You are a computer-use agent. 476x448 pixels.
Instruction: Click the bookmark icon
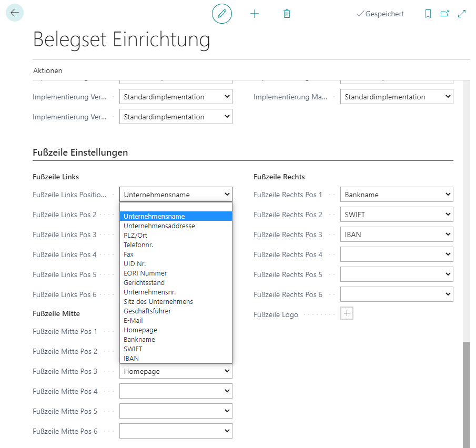click(428, 14)
